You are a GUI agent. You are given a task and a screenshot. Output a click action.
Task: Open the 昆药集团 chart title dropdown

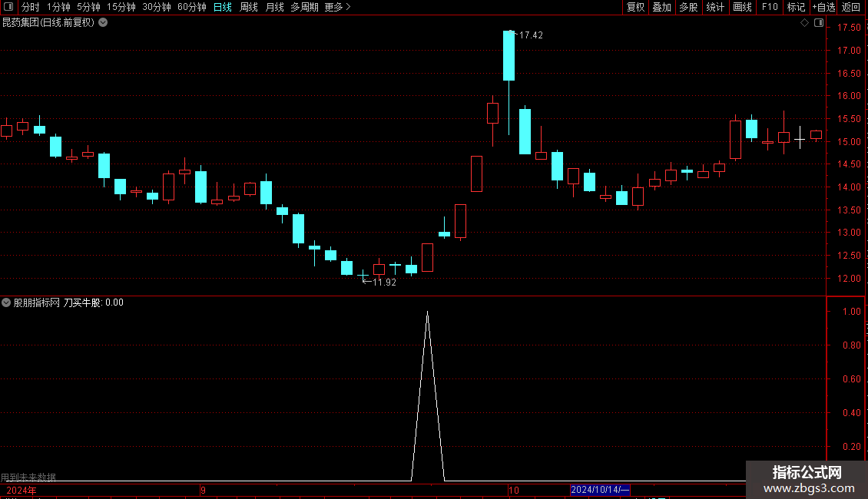pos(103,23)
